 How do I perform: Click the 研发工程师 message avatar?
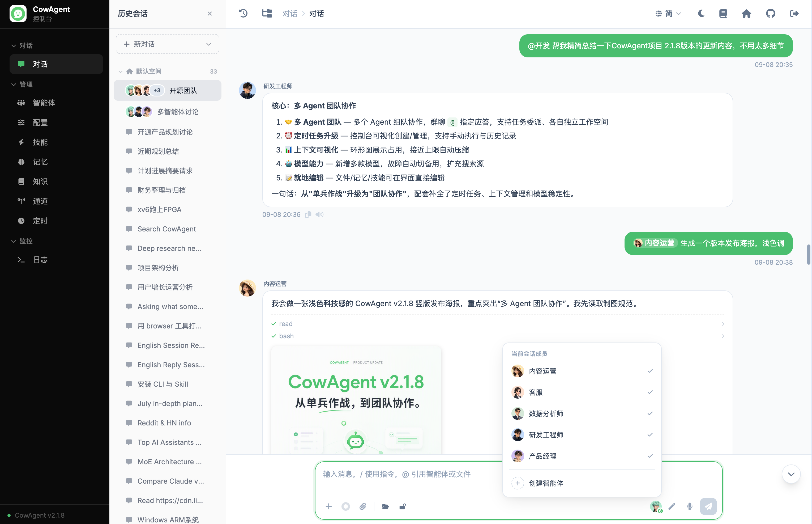247,91
